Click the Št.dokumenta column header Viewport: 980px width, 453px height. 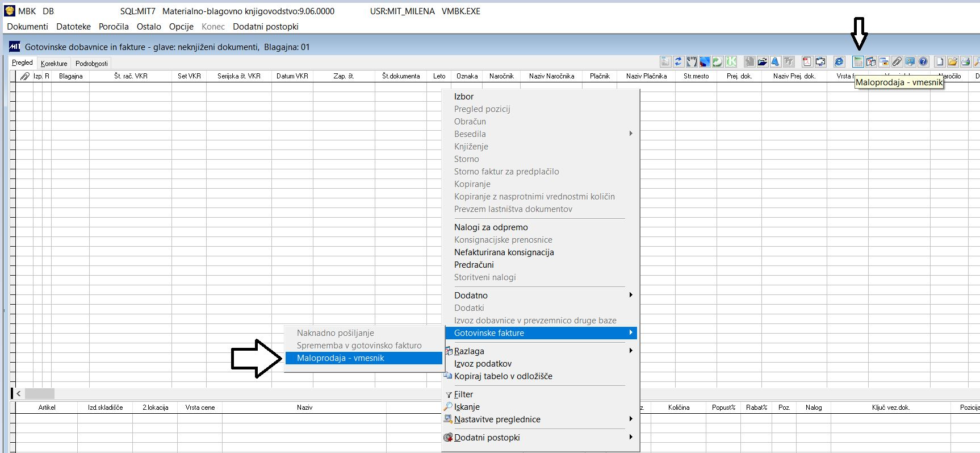click(x=401, y=76)
